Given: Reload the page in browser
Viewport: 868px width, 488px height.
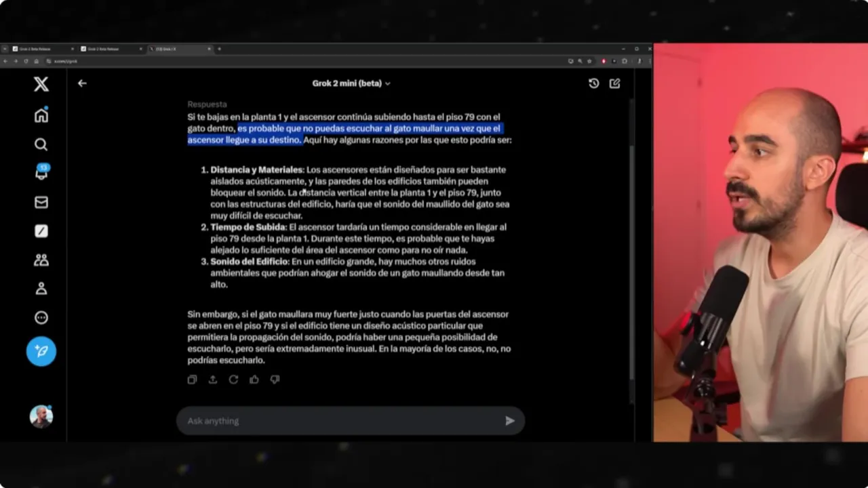Looking at the screenshot, I should (x=26, y=61).
